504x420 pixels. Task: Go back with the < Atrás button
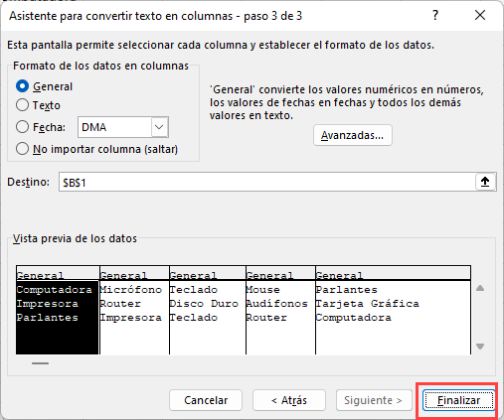[x=289, y=400]
